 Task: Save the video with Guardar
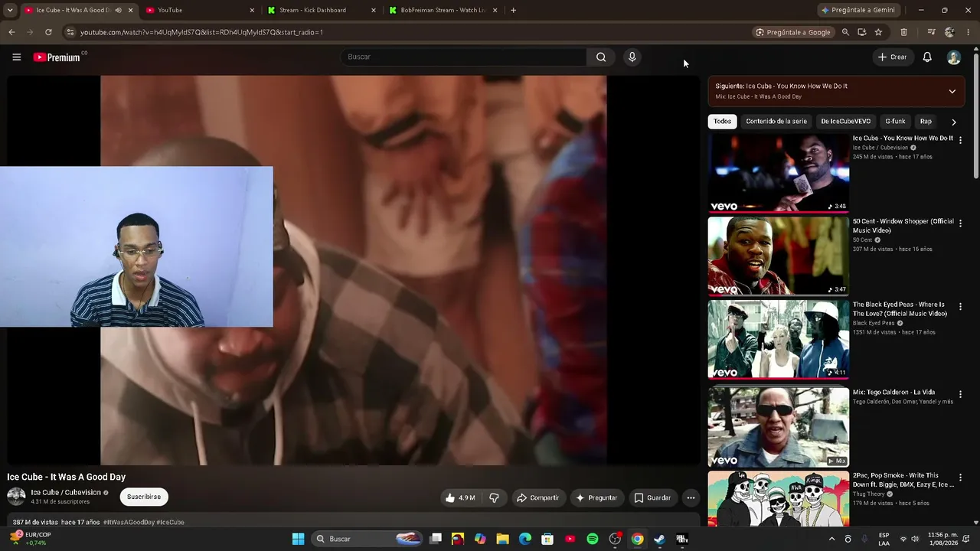click(x=653, y=497)
